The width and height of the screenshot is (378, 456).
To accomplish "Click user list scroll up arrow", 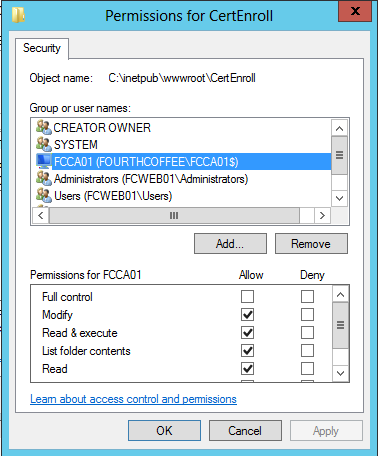I will [x=340, y=128].
